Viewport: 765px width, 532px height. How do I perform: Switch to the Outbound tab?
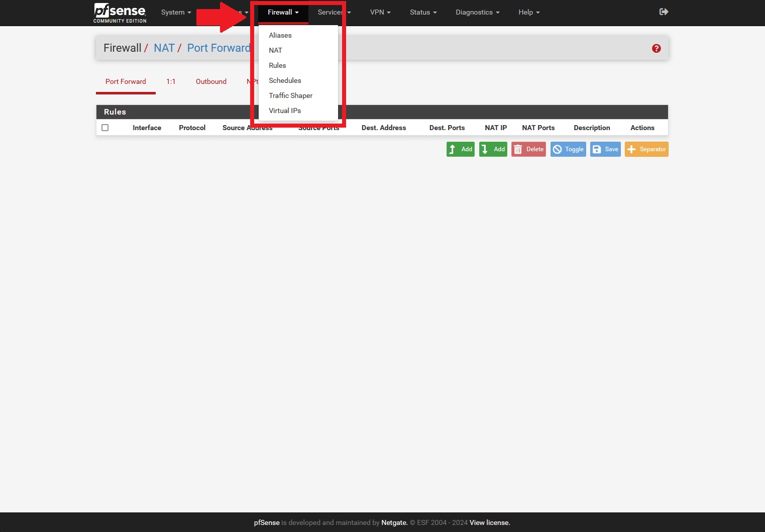tap(211, 81)
